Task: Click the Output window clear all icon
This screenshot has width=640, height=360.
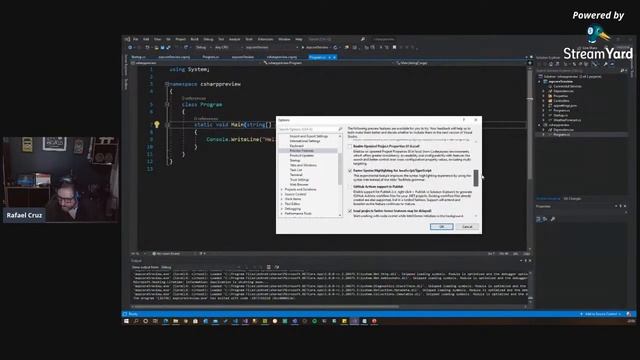Action: (x=268, y=267)
